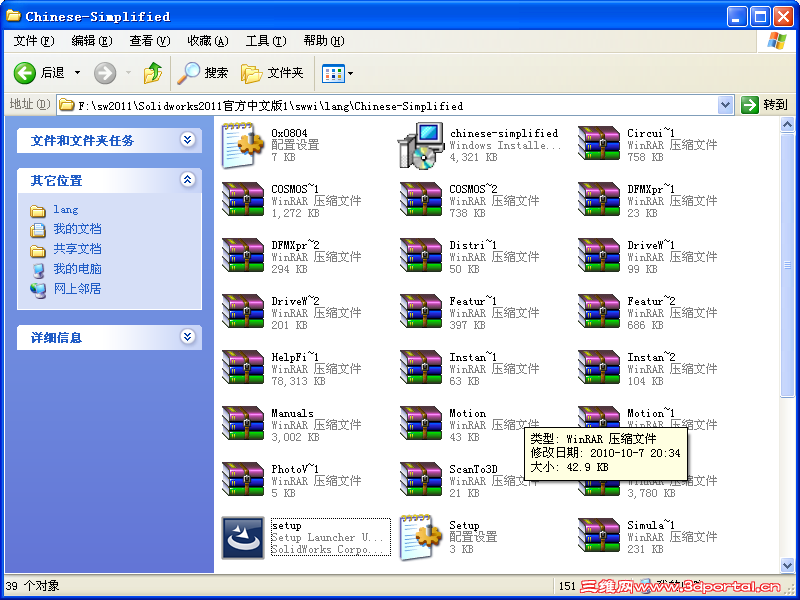This screenshot has width=800, height=600.
Task: Select the COSMOS~2 WinRAR archive icon
Action: pos(421,199)
